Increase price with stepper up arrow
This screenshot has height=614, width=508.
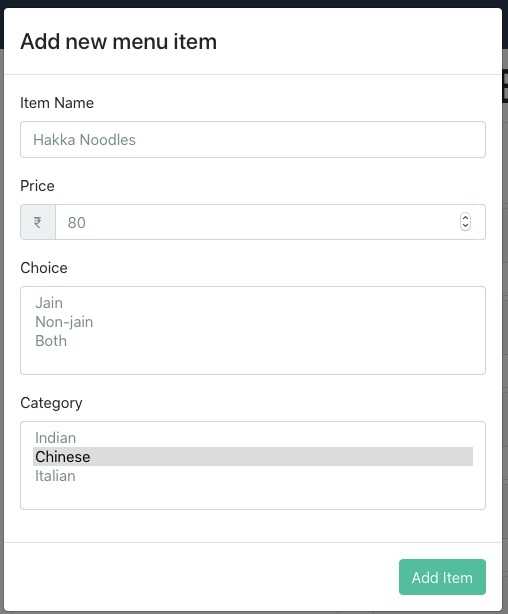[x=465, y=218]
